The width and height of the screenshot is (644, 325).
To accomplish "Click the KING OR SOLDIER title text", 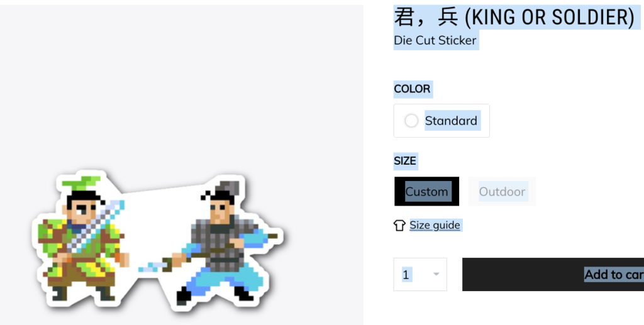I will coord(550,17).
